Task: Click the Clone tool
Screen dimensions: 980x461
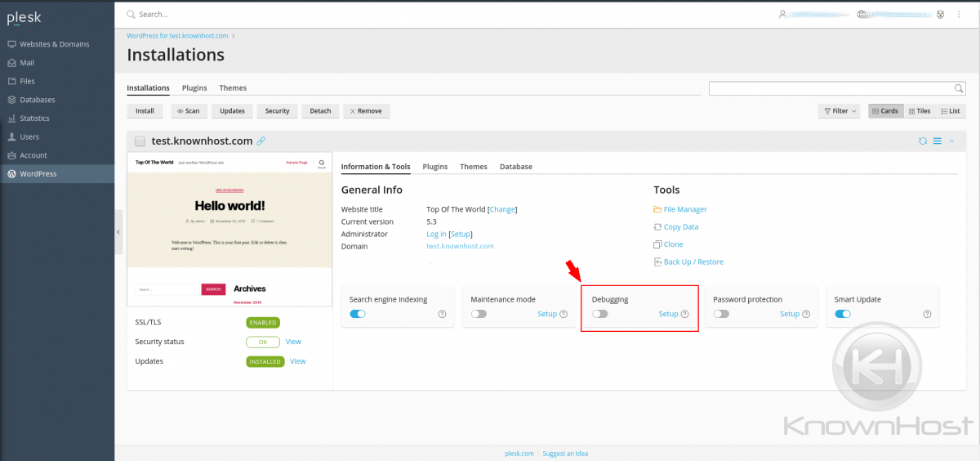Action: [668, 244]
